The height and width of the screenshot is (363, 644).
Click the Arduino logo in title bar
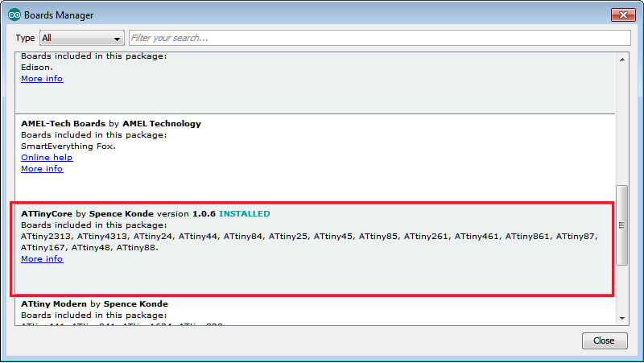(x=14, y=15)
